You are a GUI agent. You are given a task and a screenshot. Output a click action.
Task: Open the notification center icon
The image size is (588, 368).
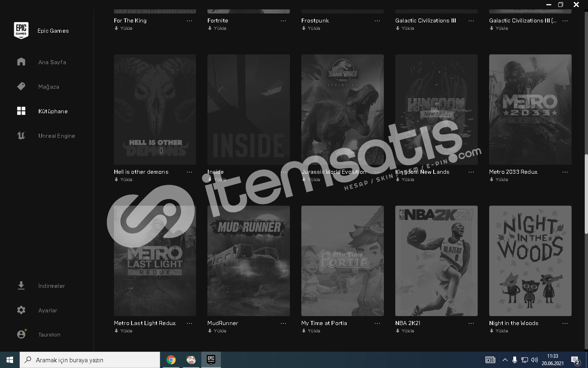pyautogui.click(x=575, y=360)
